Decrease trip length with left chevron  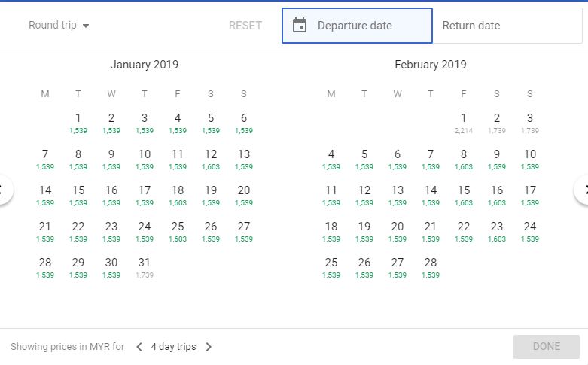139,347
